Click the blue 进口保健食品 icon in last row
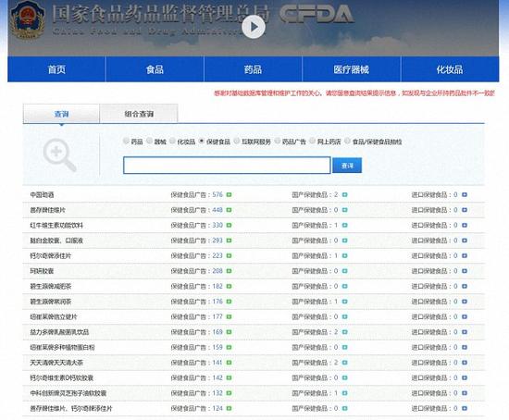This screenshot has width=509, height=420. (465, 408)
